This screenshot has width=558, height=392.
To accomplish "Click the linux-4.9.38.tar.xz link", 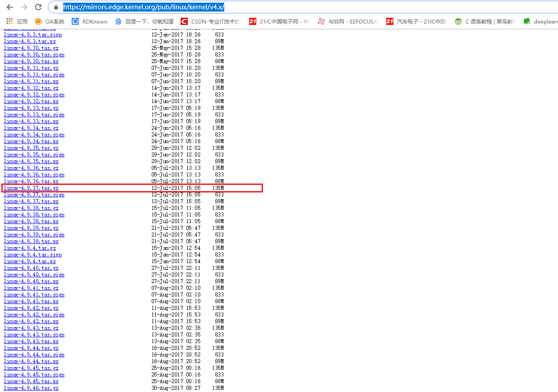I will coord(31,221).
